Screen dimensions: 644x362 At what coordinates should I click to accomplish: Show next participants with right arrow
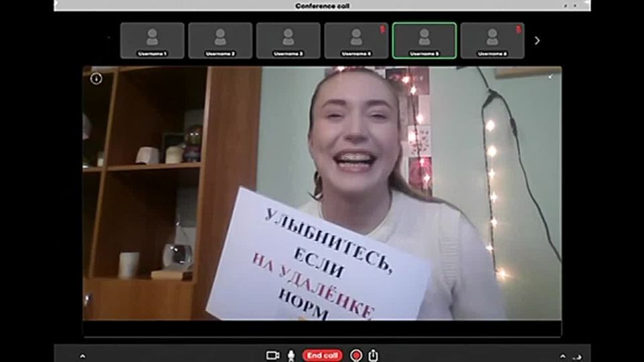[x=537, y=41]
